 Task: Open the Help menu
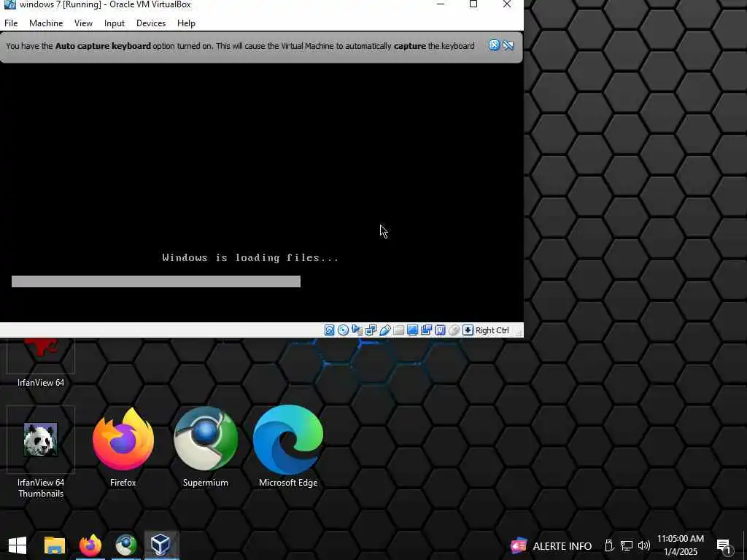click(x=186, y=23)
